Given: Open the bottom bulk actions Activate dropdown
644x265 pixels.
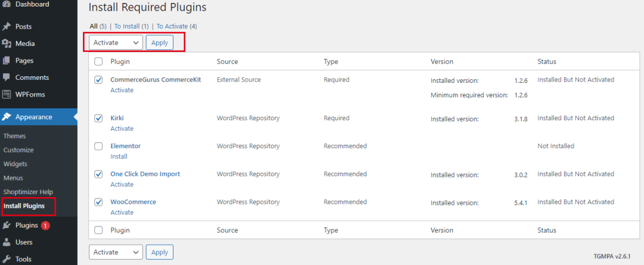Looking at the screenshot, I should coord(116,252).
